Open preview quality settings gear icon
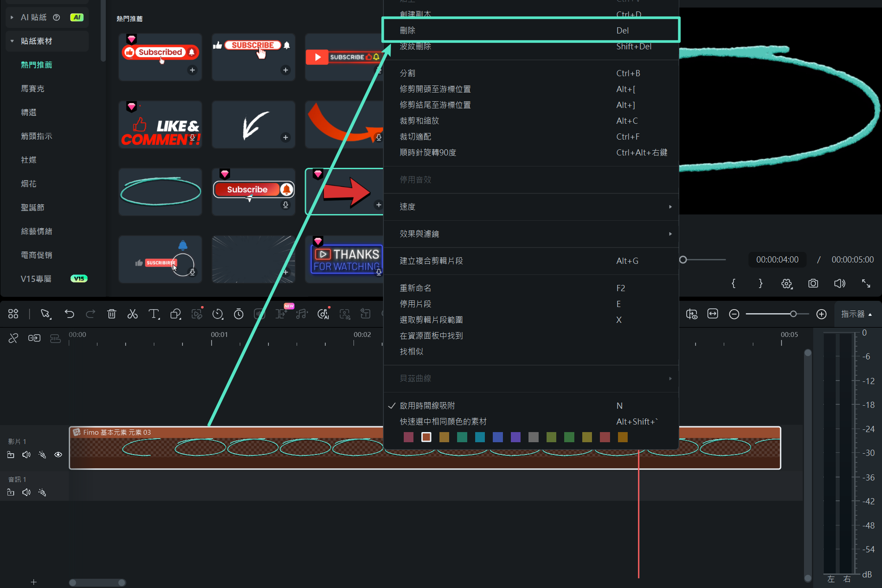This screenshot has height=588, width=882. [x=786, y=283]
